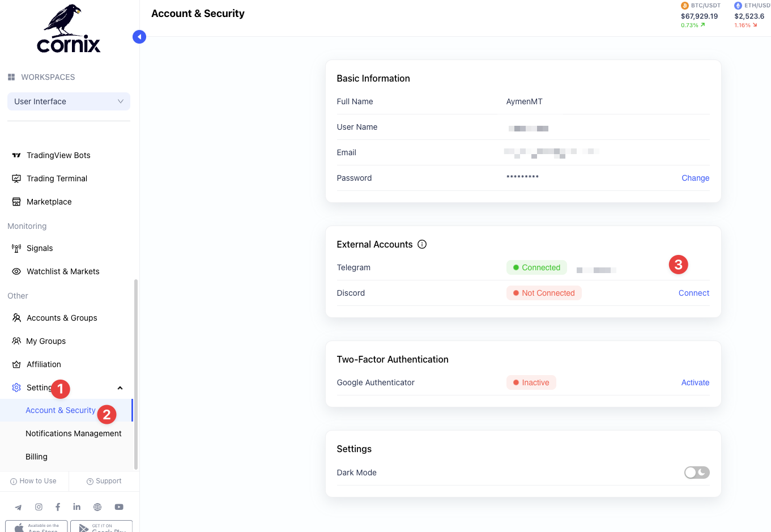771x532 pixels.
Task: Click Connect for Discord account
Action: pyautogui.click(x=693, y=293)
